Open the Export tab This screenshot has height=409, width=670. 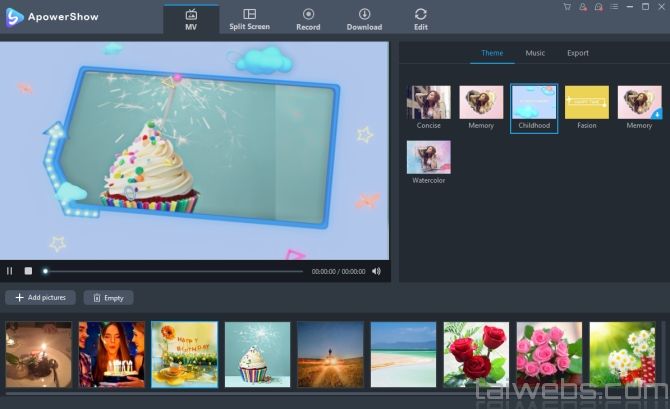point(578,53)
